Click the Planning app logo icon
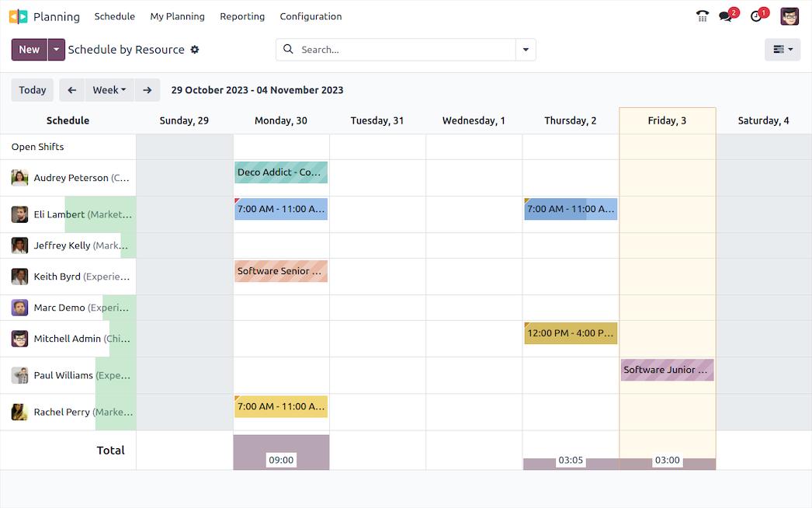 [x=18, y=16]
